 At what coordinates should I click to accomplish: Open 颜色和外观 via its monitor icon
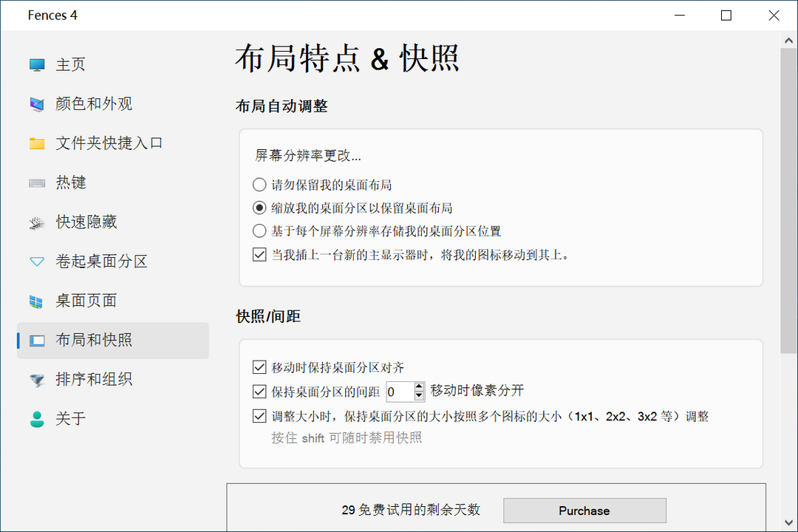(x=36, y=103)
